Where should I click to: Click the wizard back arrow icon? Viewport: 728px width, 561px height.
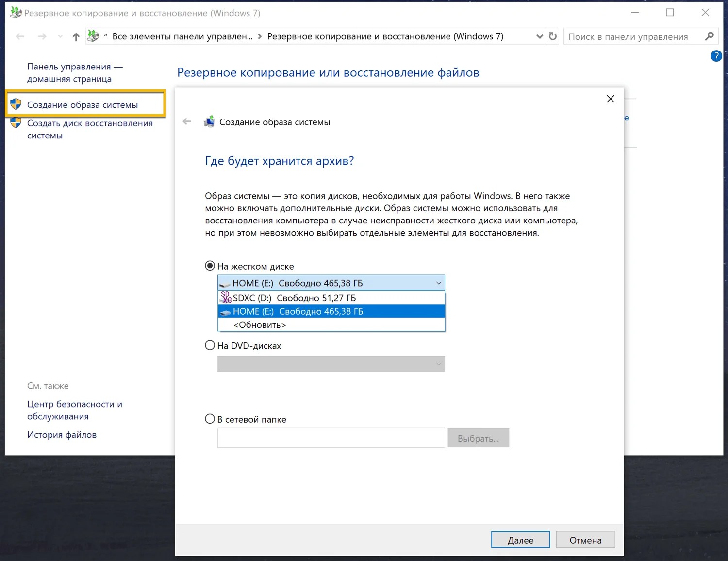tap(187, 121)
